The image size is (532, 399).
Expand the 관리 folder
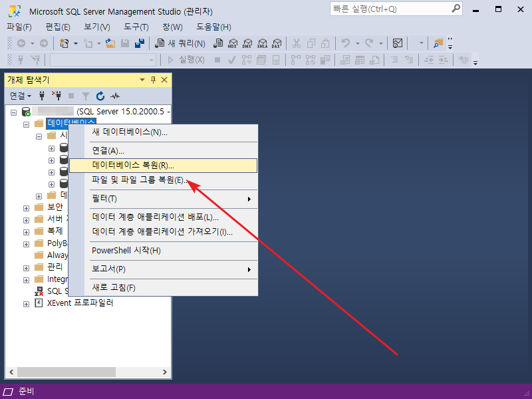tap(26, 269)
